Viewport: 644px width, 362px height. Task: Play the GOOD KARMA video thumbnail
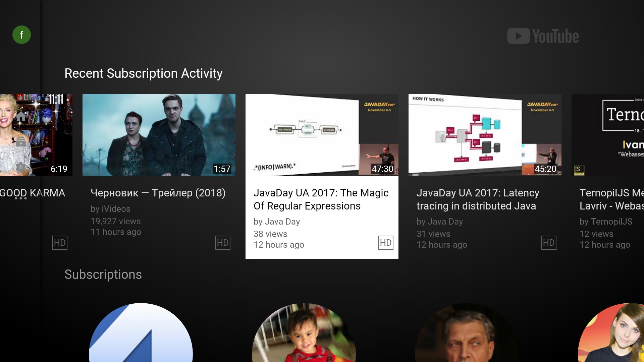click(36, 135)
